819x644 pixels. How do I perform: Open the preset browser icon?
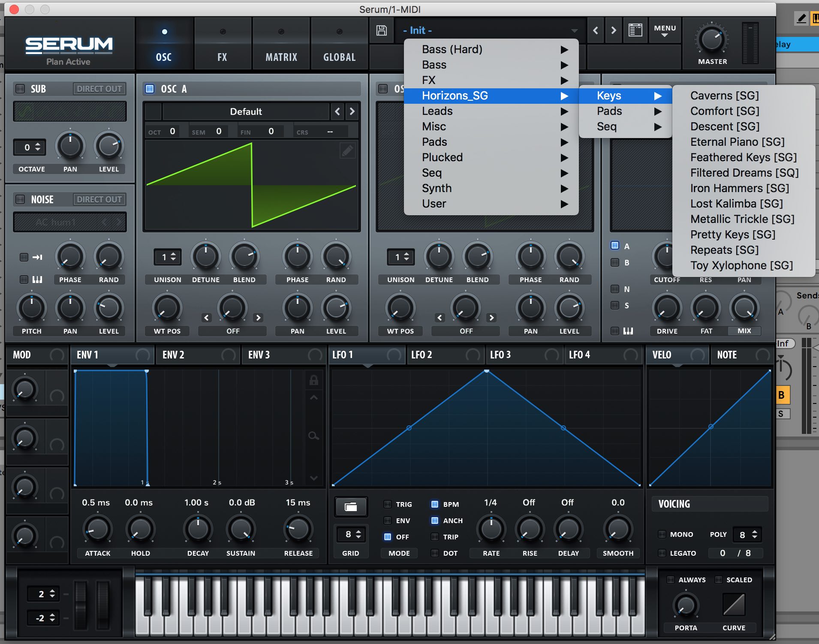pos(635,30)
